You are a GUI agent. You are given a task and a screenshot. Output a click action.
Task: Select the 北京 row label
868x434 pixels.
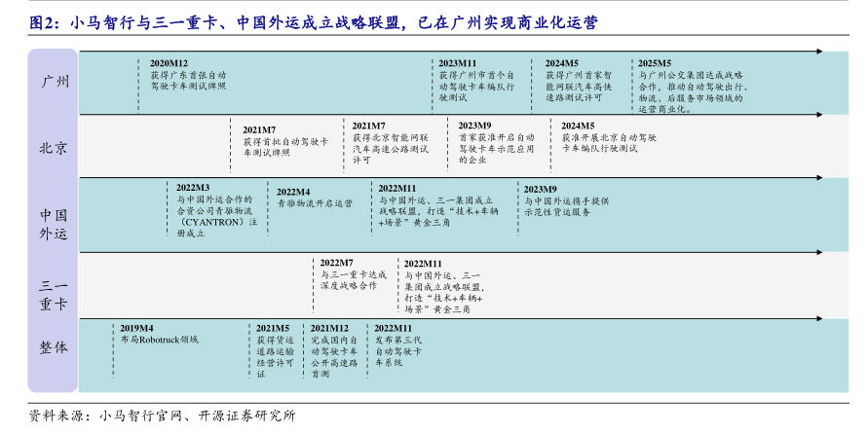[53, 148]
